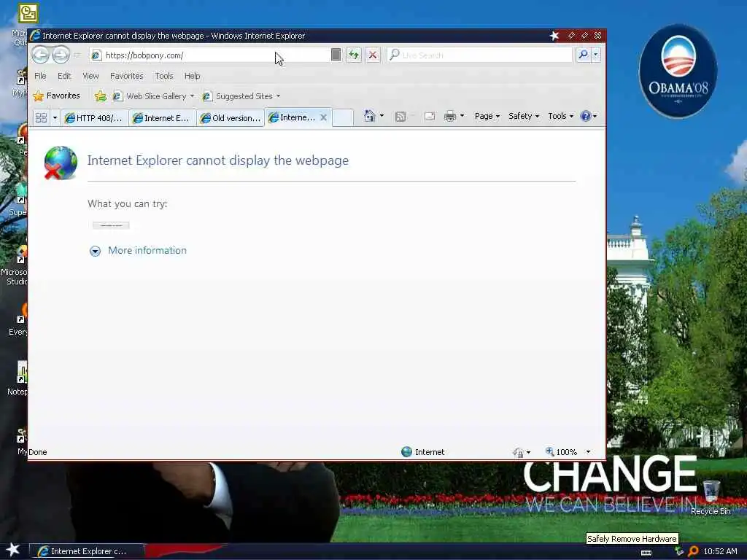The width and height of the screenshot is (747, 560).
Task: Click the Print icon
Action: click(449, 116)
